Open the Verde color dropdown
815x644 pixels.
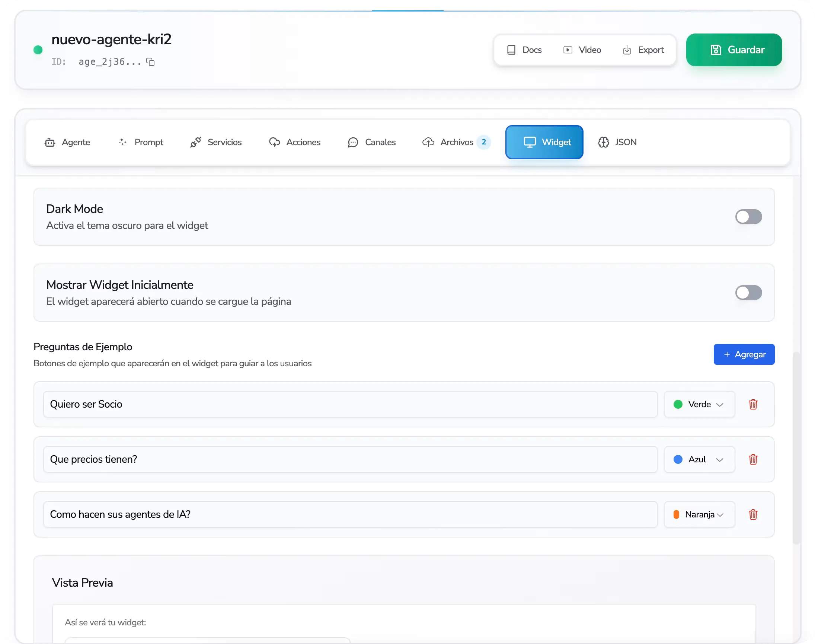[x=699, y=404]
